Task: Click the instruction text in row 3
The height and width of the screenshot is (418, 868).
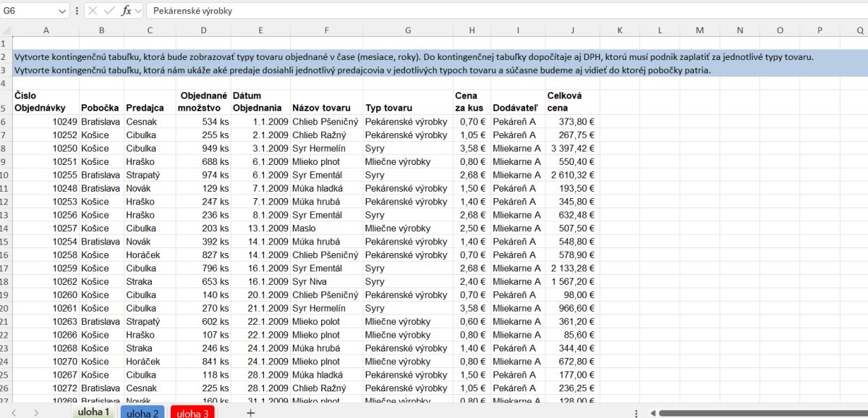Action: coord(363,70)
